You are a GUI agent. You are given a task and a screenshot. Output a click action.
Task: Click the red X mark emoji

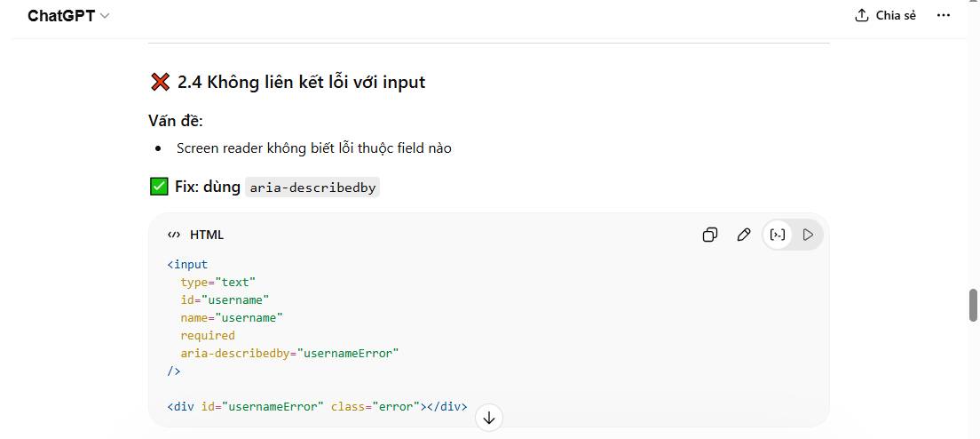160,82
